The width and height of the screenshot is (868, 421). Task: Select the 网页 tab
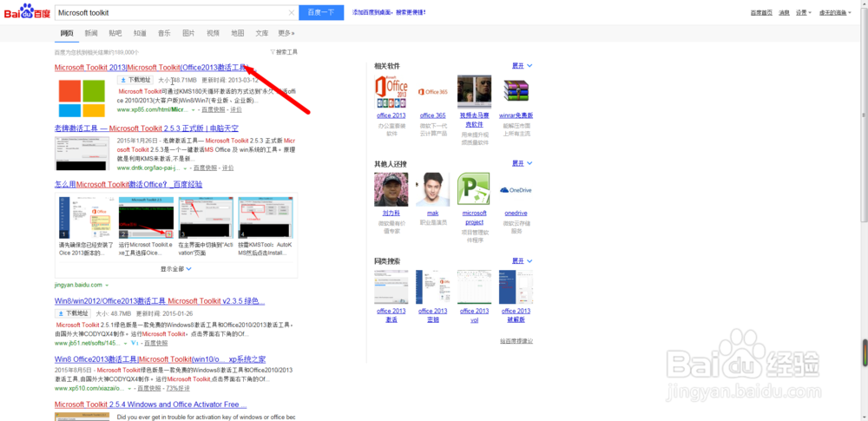pos(67,33)
